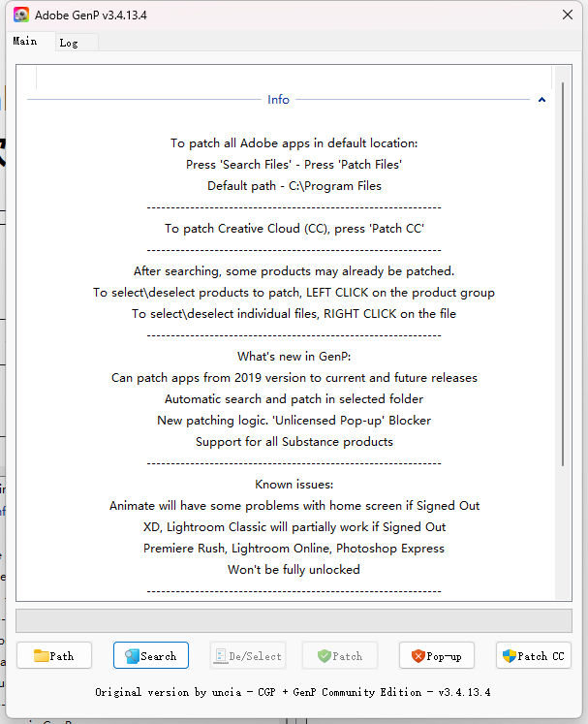Click the Adobe GenP app icon in title bar

(x=20, y=16)
